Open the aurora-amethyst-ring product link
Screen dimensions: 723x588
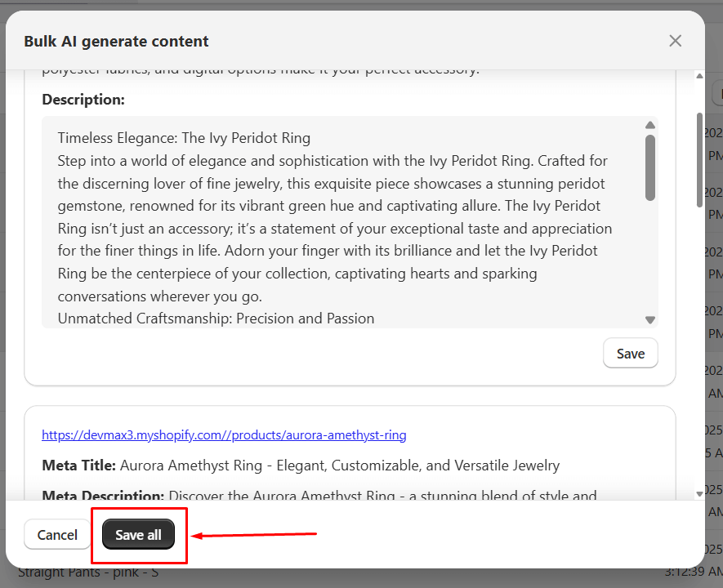point(224,434)
